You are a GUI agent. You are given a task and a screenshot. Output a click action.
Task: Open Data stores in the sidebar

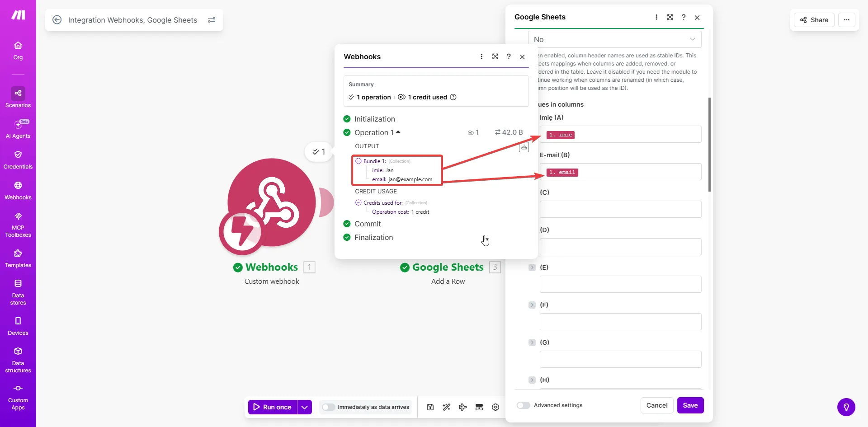[x=18, y=292]
